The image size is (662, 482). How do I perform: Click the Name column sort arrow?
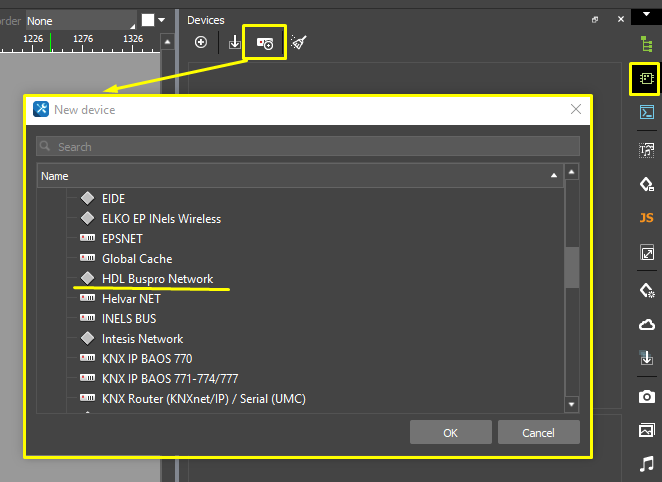tap(554, 175)
